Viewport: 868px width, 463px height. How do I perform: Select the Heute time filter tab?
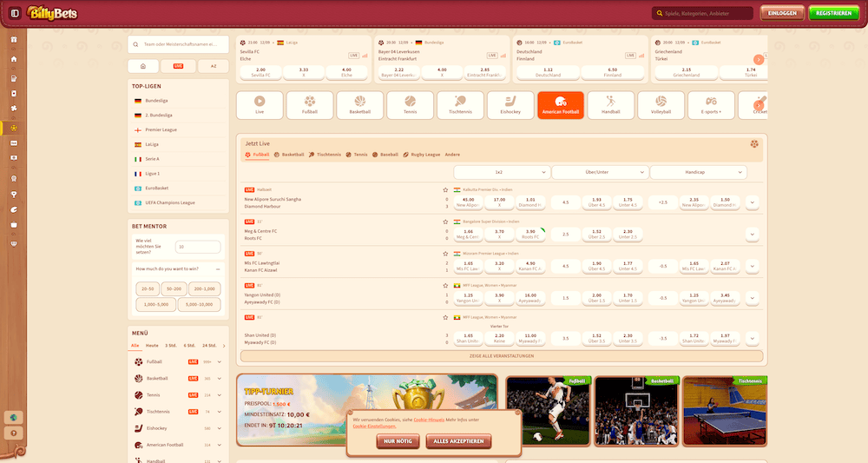pos(152,345)
